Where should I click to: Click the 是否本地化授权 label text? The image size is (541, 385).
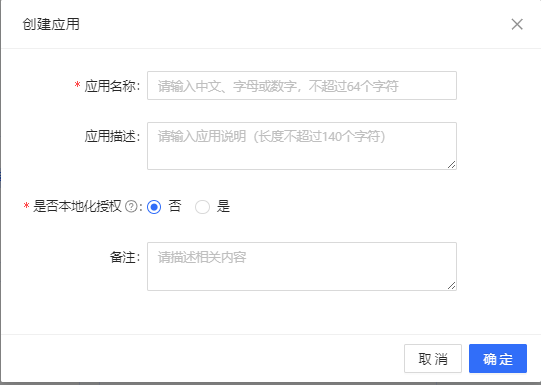click(77, 207)
